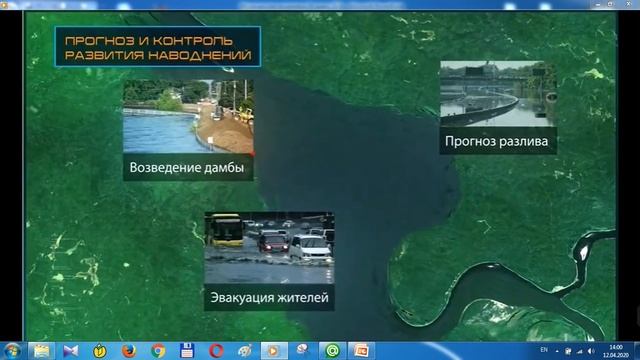Close the window with the X button
This screenshot has height=360, width=640.
[x=629, y=4]
